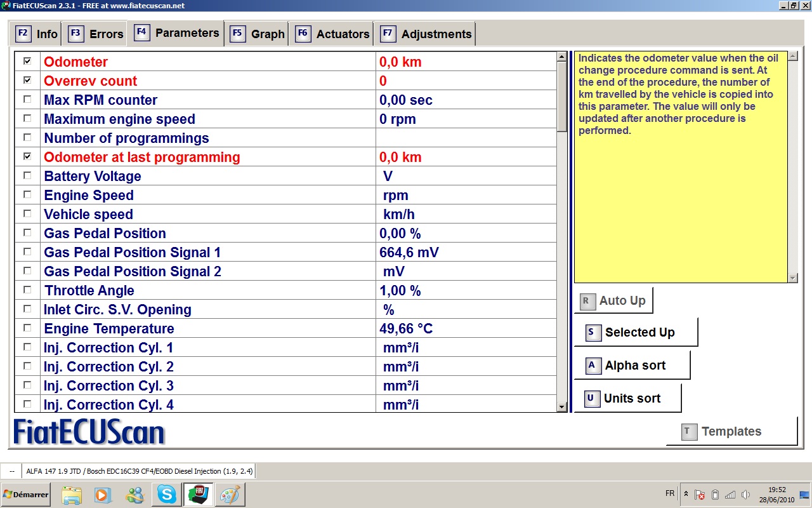Tick the Engine Temperature checkbox
This screenshot has height=508, width=812.
click(27, 328)
